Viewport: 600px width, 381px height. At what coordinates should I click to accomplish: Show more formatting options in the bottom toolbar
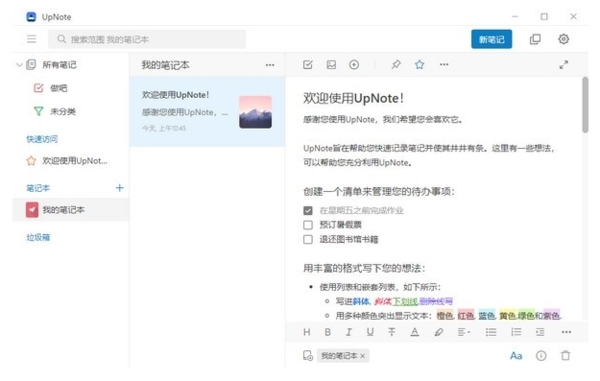(x=566, y=332)
